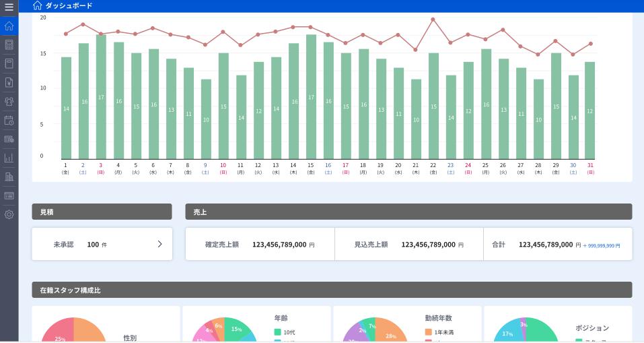Screen dimensions: 644x343
Task: Click the line chart point above day 2
Action: (83, 24)
